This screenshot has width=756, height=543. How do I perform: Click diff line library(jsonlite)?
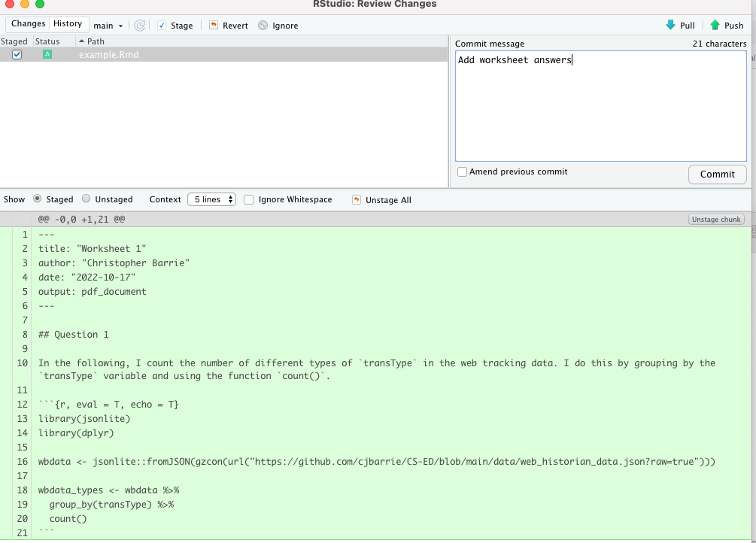point(84,419)
